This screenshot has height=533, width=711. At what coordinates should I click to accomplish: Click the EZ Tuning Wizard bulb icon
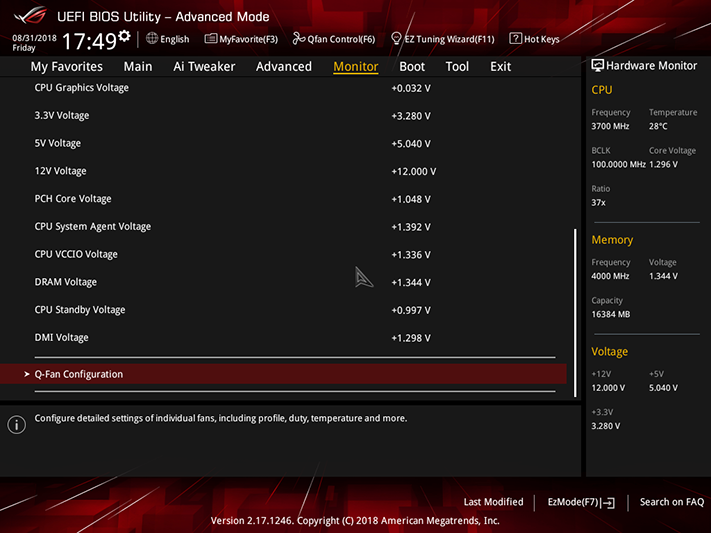(396, 39)
